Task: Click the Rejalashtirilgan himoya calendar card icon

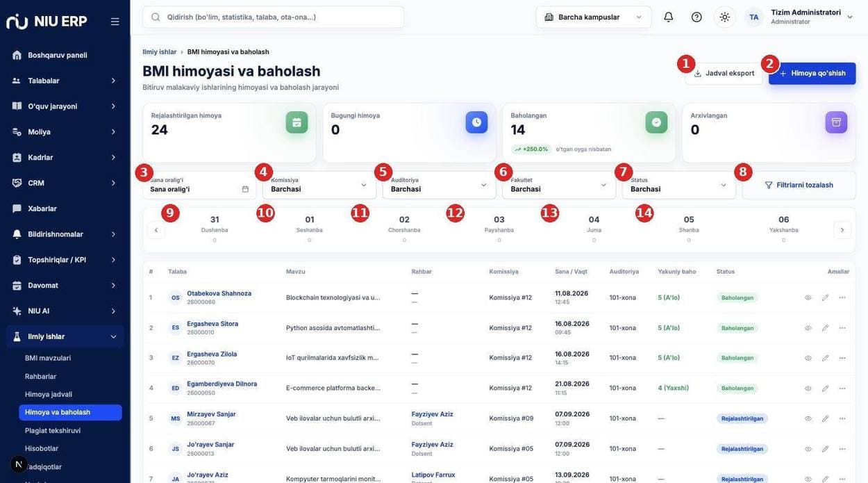Action: (297, 122)
